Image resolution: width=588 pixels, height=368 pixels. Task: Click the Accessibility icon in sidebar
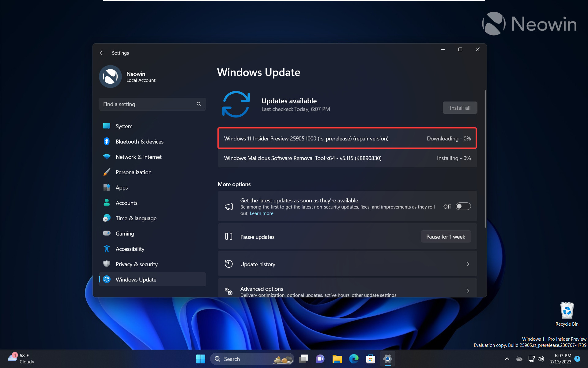point(107,249)
